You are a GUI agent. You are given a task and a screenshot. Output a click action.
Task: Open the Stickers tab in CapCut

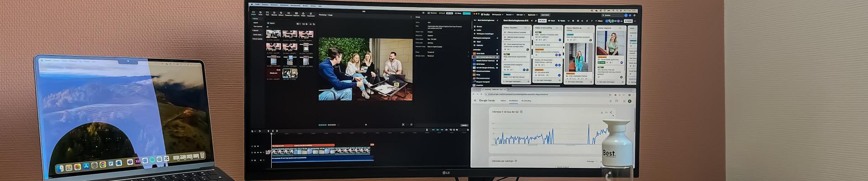(x=274, y=14)
